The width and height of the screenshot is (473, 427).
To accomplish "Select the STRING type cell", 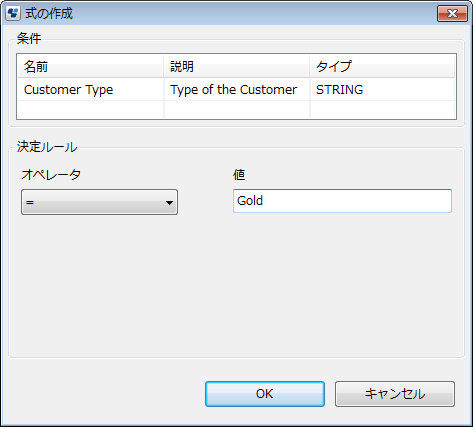I will [x=382, y=90].
